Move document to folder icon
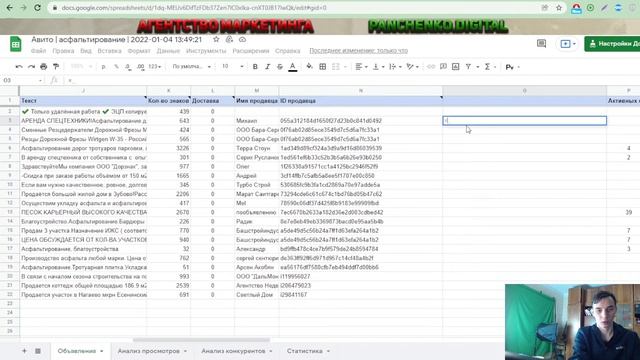 [x=229, y=40]
